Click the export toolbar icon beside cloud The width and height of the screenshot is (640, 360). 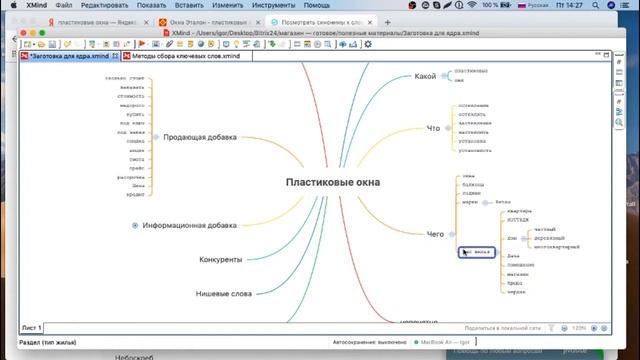[x=353, y=44]
